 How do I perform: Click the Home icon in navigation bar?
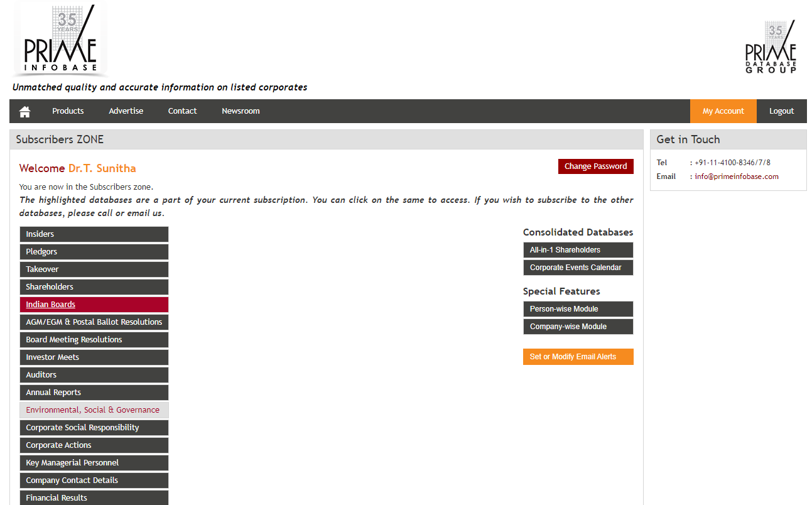coord(25,111)
